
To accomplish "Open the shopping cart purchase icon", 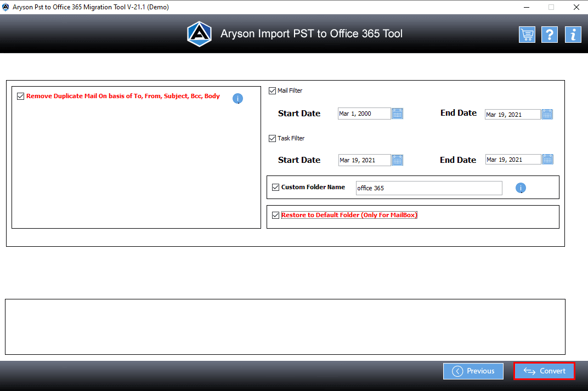I will pos(527,35).
